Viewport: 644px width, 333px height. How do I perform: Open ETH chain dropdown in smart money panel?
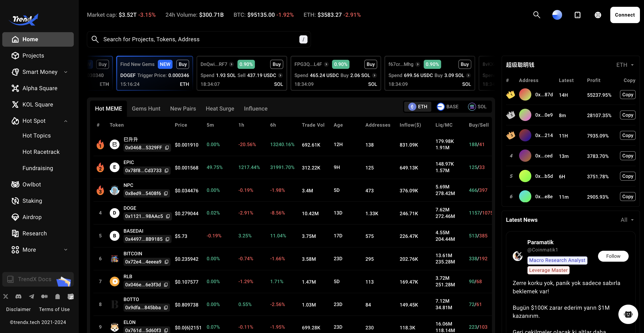coord(625,65)
